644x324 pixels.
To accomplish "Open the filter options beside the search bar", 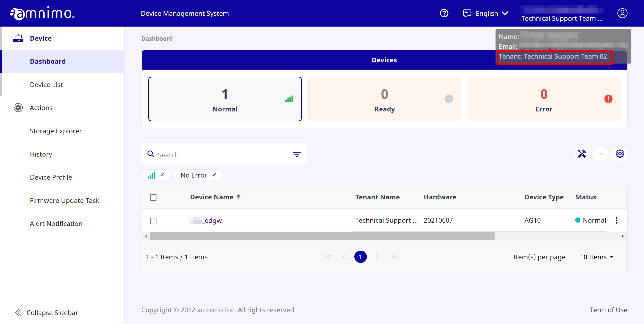I will (x=297, y=154).
